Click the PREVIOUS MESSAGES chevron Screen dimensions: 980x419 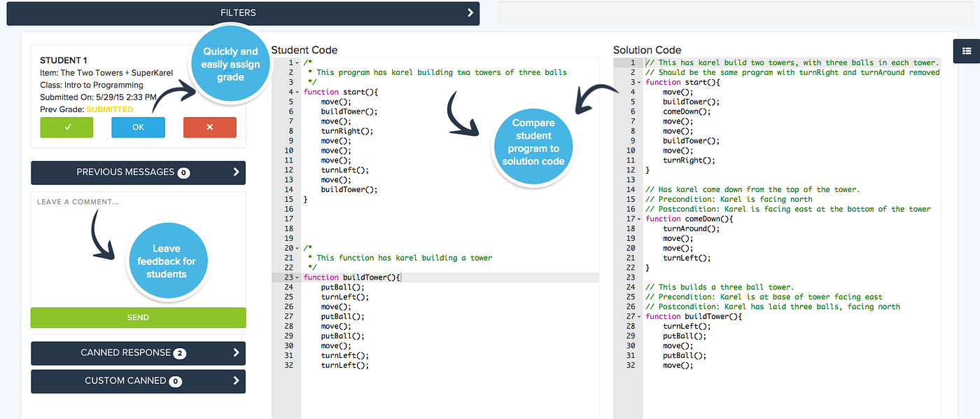(x=238, y=172)
